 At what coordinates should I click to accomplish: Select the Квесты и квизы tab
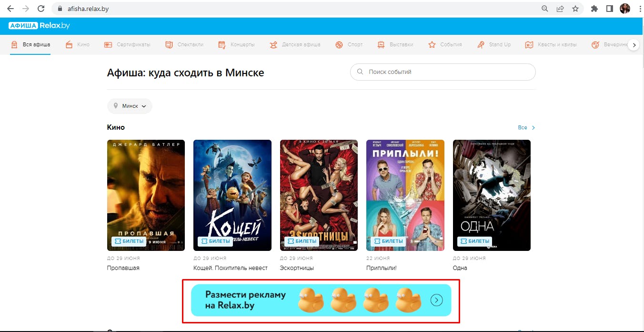click(x=551, y=44)
